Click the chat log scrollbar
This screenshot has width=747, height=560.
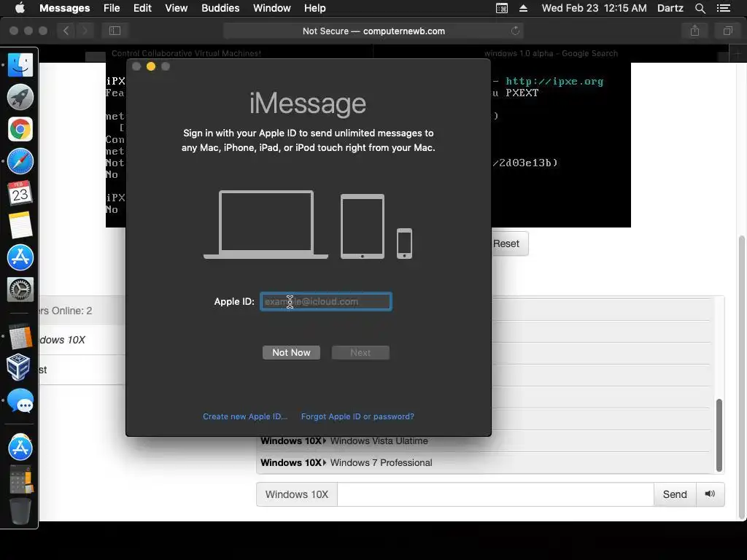pos(719,435)
